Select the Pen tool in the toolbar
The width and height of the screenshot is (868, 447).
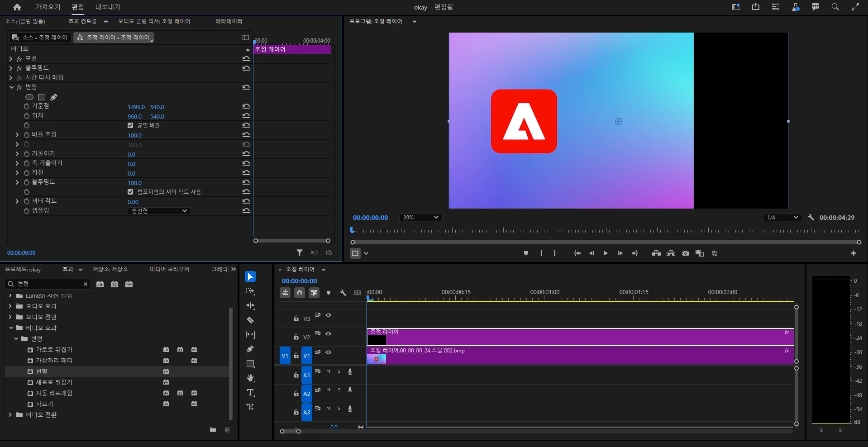250,349
